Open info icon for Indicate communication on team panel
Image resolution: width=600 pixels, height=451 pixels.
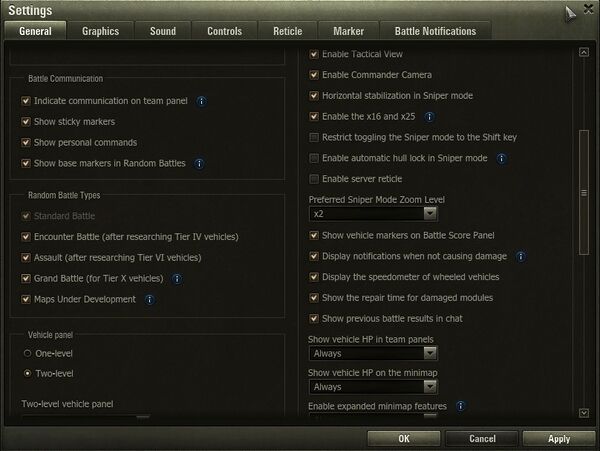201,101
